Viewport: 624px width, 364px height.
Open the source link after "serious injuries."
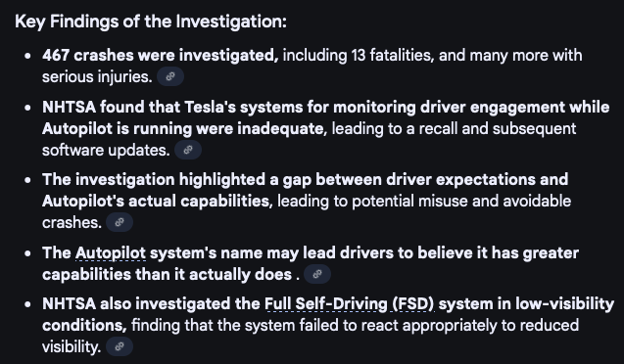tap(170, 76)
